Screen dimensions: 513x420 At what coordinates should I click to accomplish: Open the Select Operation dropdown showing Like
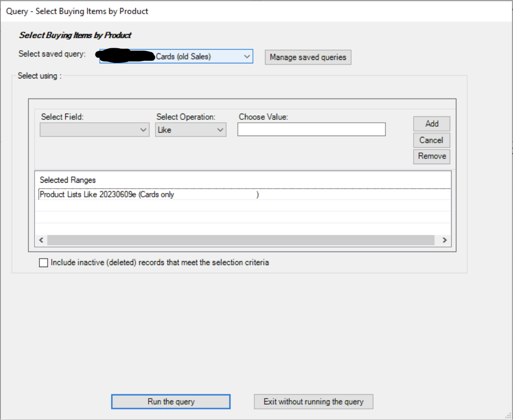(190, 130)
